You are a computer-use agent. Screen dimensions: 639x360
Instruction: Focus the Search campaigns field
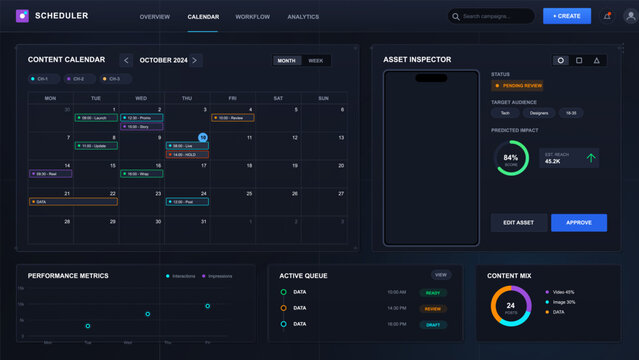pyautogui.click(x=491, y=16)
